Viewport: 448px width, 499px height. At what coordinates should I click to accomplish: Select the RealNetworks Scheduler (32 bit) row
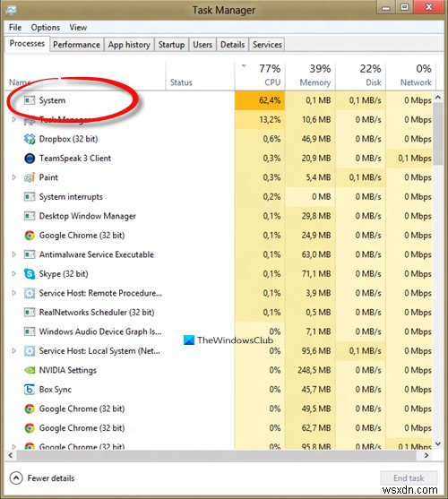coord(219,312)
